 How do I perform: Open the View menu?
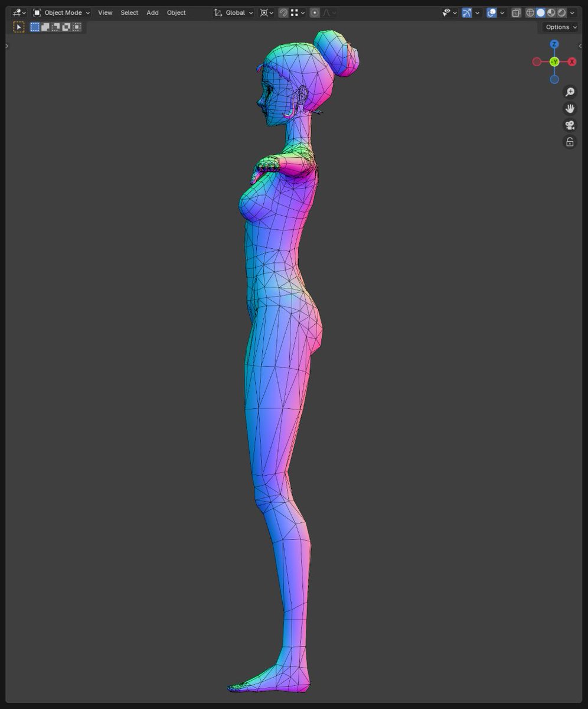105,12
